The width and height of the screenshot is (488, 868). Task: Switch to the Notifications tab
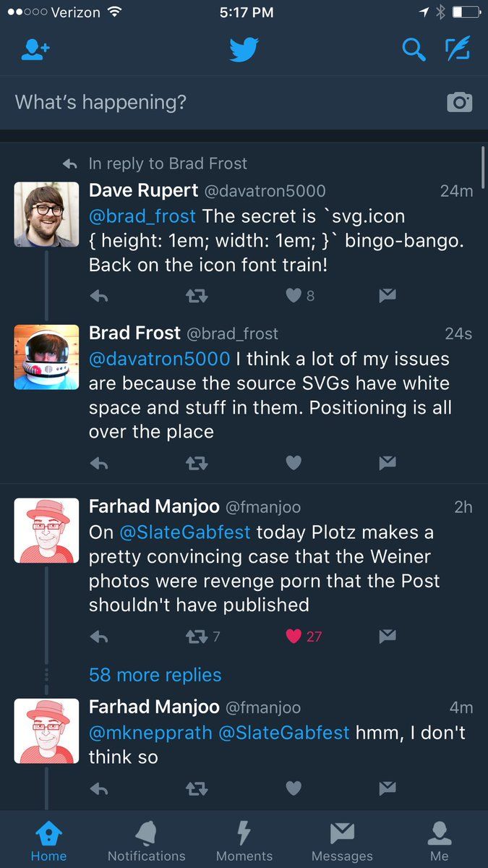tap(146, 841)
